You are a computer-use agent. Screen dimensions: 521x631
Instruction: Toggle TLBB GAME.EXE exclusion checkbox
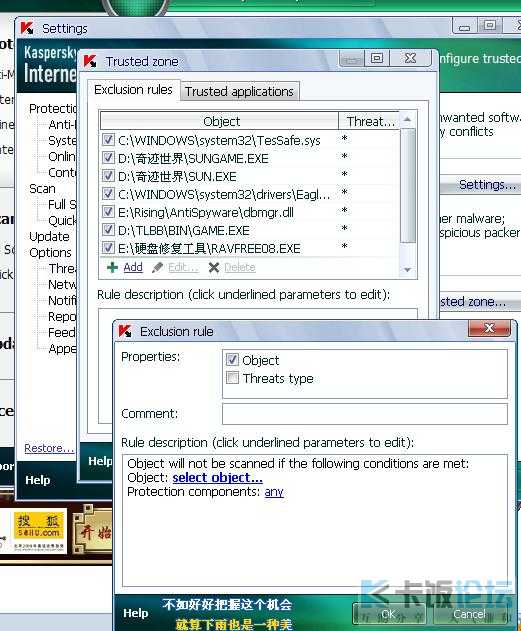108,229
